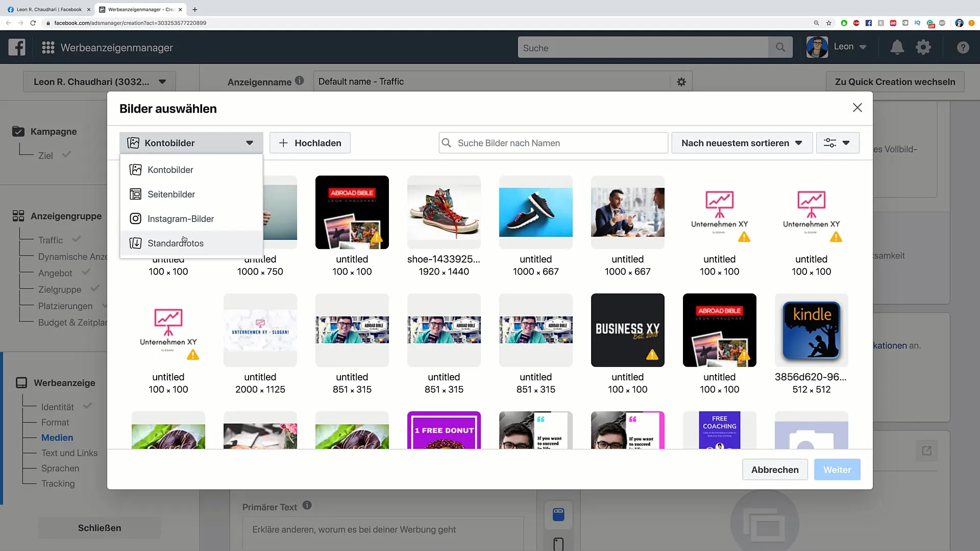980x551 pixels.
Task: Click the help question mark icon
Action: [963, 47]
